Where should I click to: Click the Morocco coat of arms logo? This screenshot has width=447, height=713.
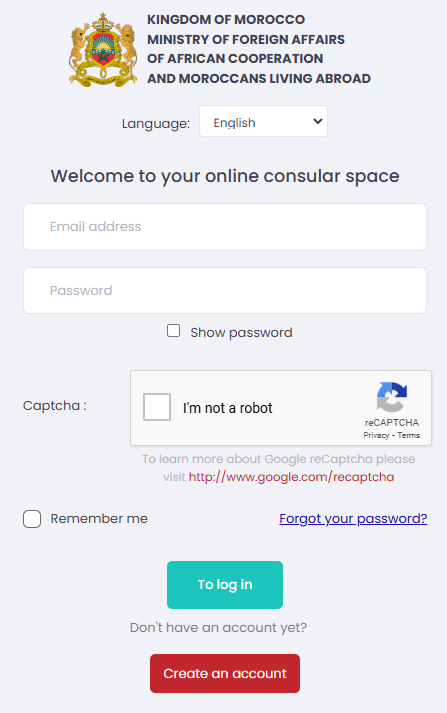pyautogui.click(x=103, y=50)
